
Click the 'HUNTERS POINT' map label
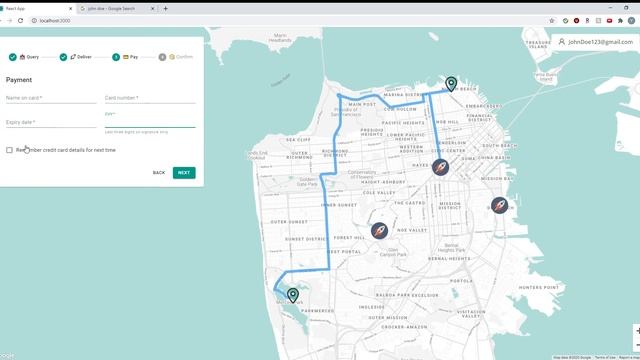[x=539, y=288]
